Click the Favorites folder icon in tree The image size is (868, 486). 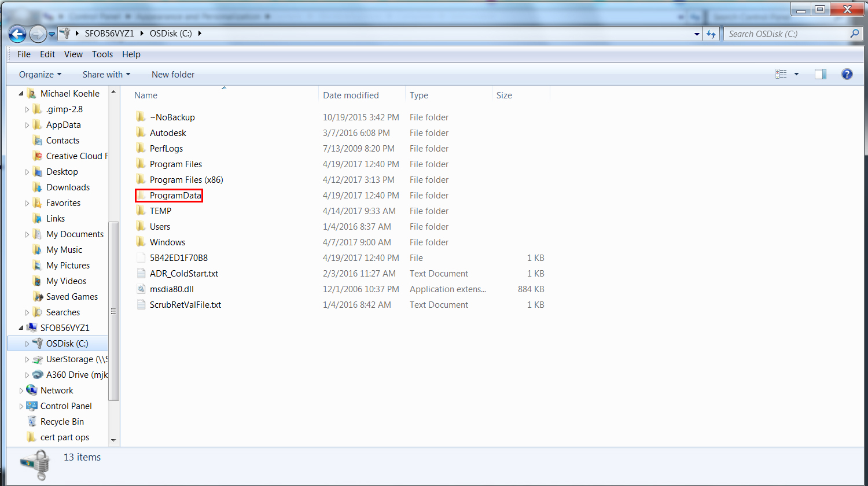pyautogui.click(x=37, y=203)
